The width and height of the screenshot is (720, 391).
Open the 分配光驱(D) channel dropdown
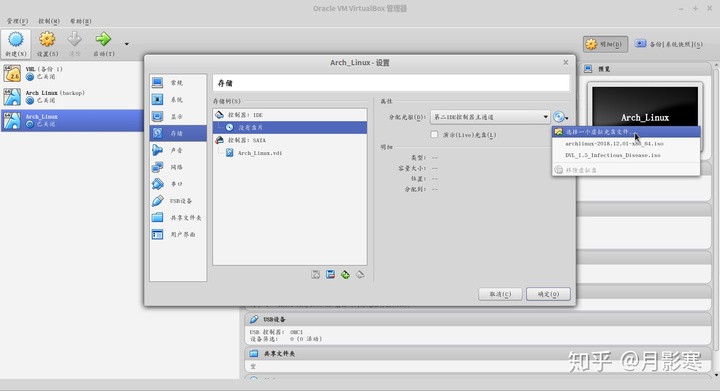489,117
